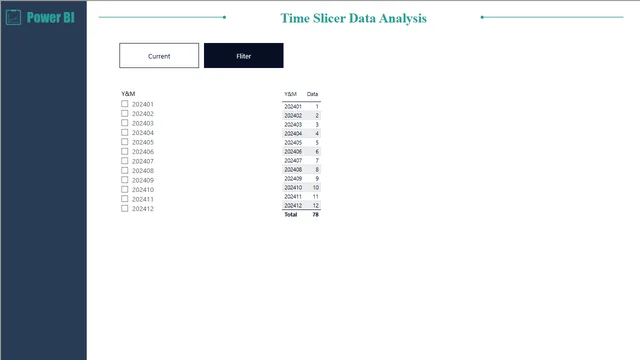The image size is (640, 360).
Task: Click the Power BI sidebar text
Action: [51, 18]
